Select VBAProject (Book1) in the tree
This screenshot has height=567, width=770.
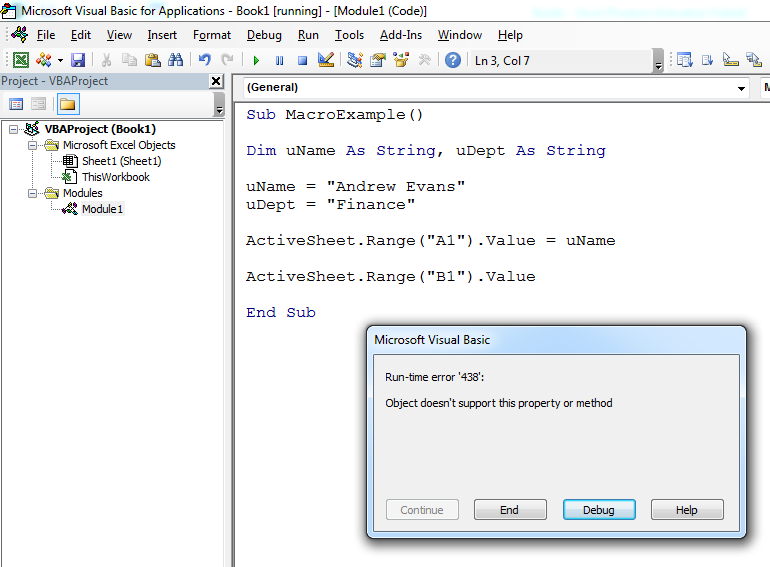pyautogui.click(x=100, y=129)
